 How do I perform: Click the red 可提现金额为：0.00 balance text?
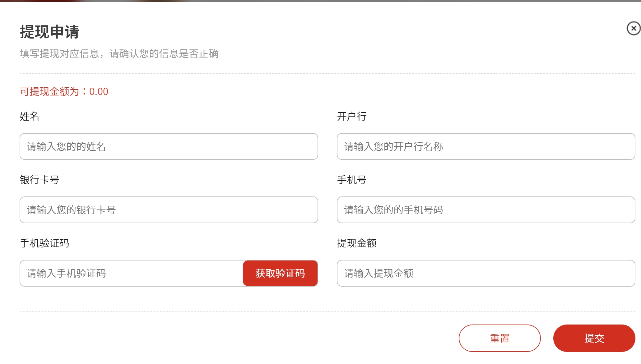pos(64,91)
